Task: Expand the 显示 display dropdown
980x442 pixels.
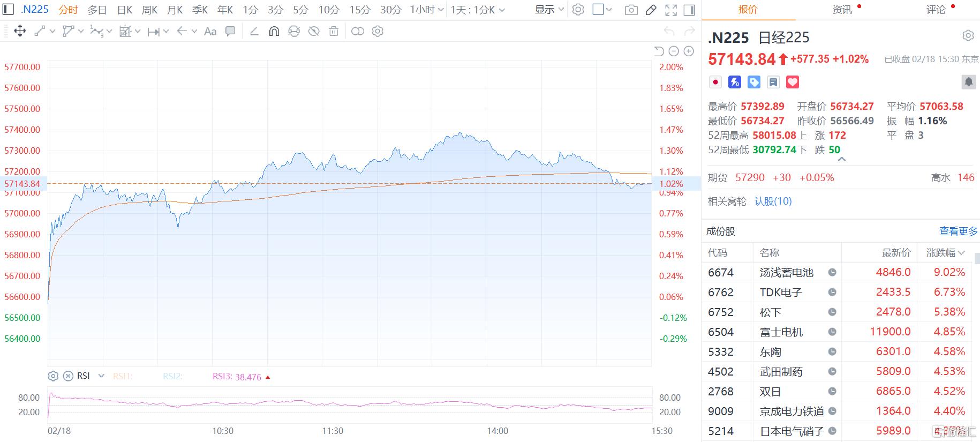Action: pos(549,10)
